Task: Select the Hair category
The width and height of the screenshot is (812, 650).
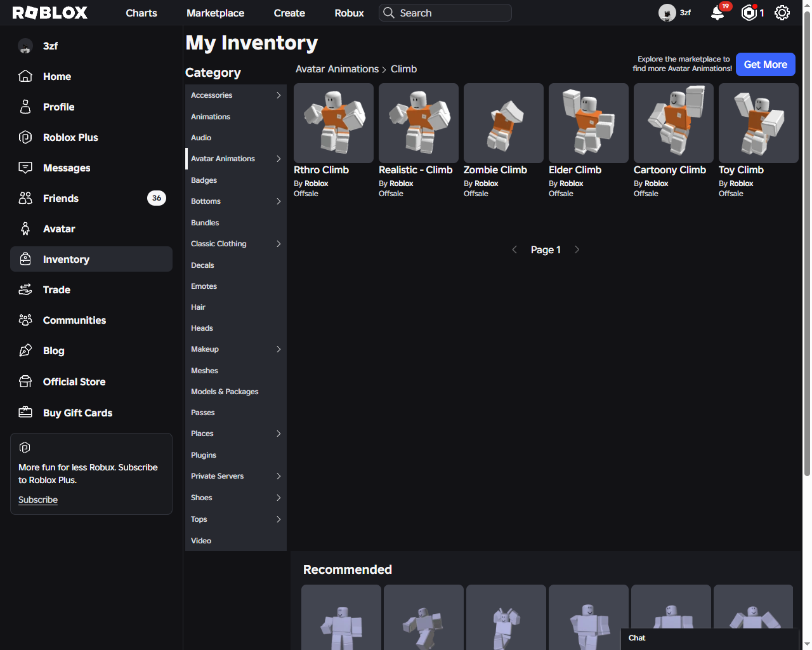Action: click(x=236, y=307)
